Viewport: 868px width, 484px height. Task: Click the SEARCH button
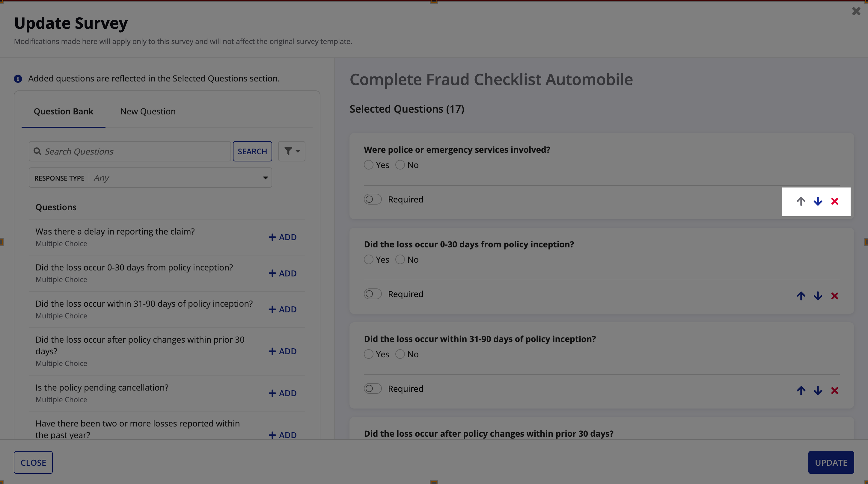point(252,151)
